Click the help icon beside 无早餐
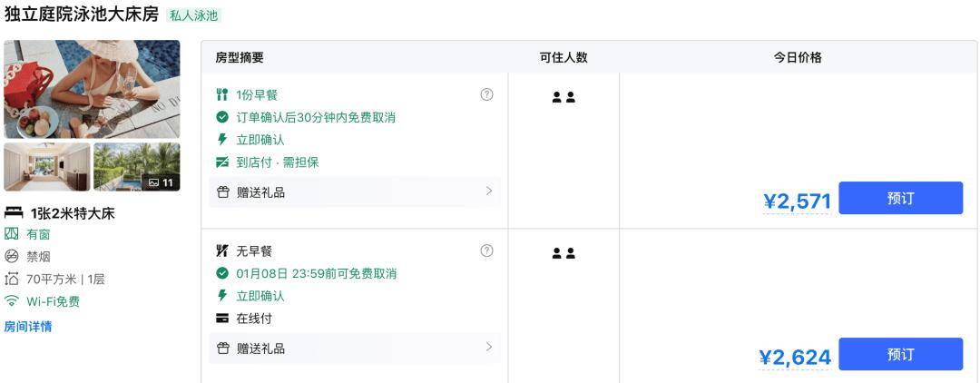 pyautogui.click(x=487, y=250)
